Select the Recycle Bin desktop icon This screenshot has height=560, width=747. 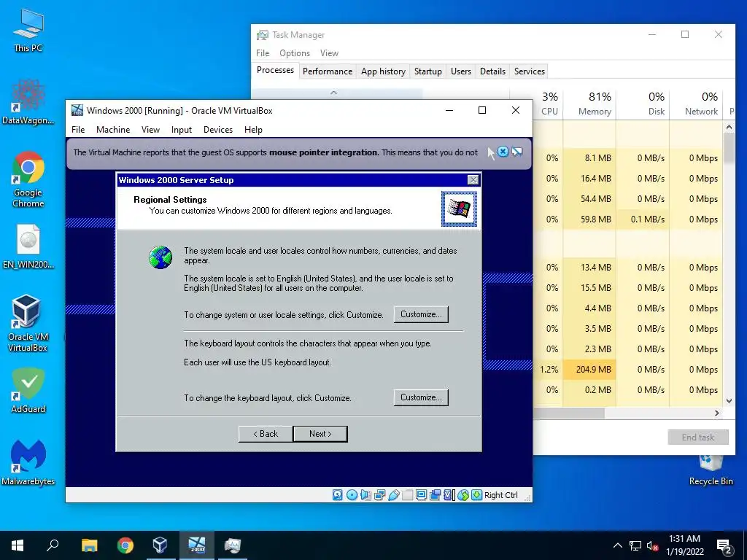(711, 470)
